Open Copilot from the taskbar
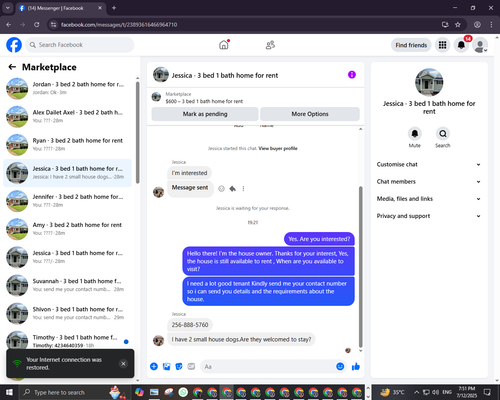500x400 pixels. [x=139, y=392]
